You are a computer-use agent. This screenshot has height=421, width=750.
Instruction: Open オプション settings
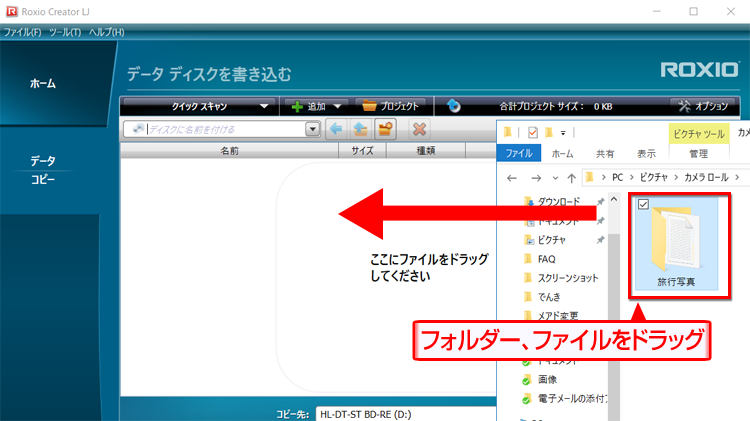(x=703, y=106)
